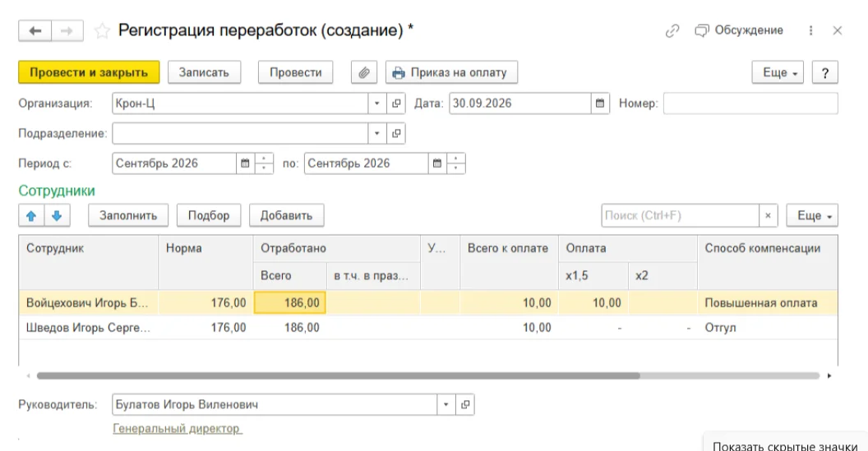Viewport: 868px width, 451px height.
Task: Click the Отгул compensation cell
Action: [767, 328]
